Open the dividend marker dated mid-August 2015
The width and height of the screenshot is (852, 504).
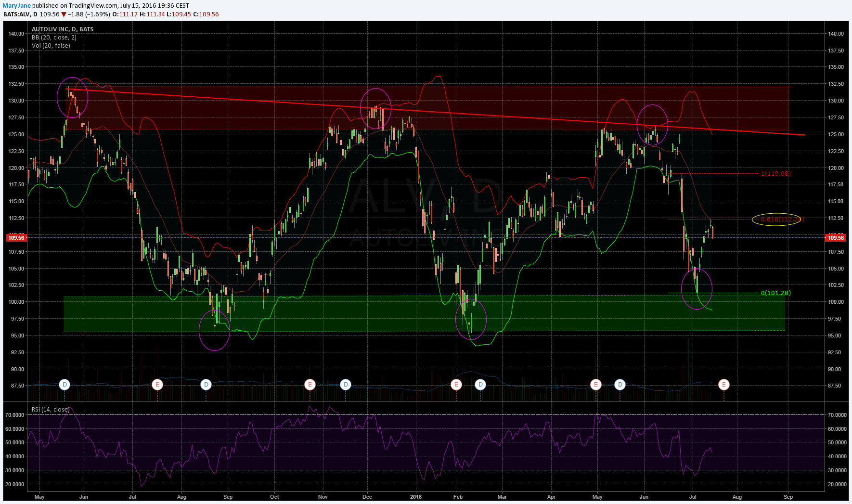pos(206,385)
